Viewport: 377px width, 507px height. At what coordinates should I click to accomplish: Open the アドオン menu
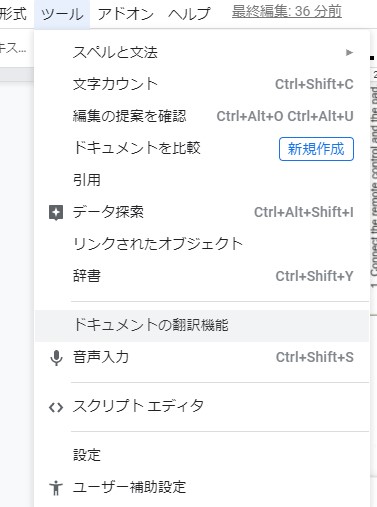pyautogui.click(x=125, y=14)
